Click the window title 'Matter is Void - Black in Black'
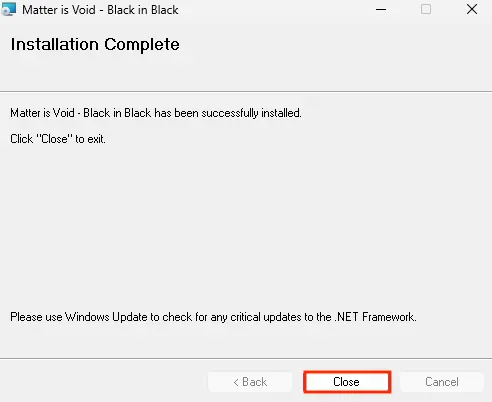Viewport: 492px width, 402px height. [x=100, y=10]
